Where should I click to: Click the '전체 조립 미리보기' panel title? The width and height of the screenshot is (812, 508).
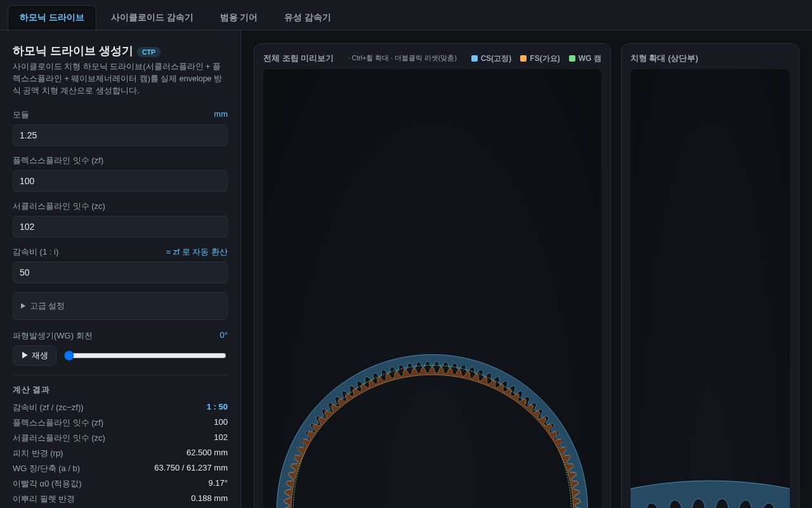tap(298, 58)
